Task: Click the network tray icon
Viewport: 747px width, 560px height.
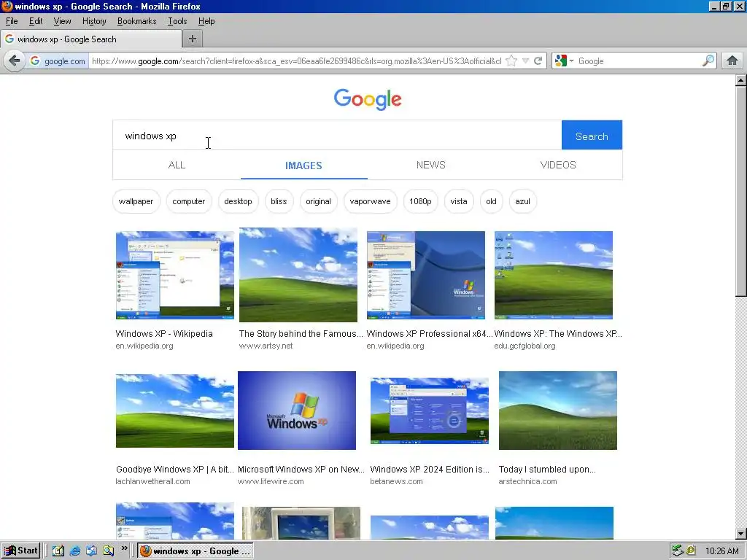Action: pos(677,551)
